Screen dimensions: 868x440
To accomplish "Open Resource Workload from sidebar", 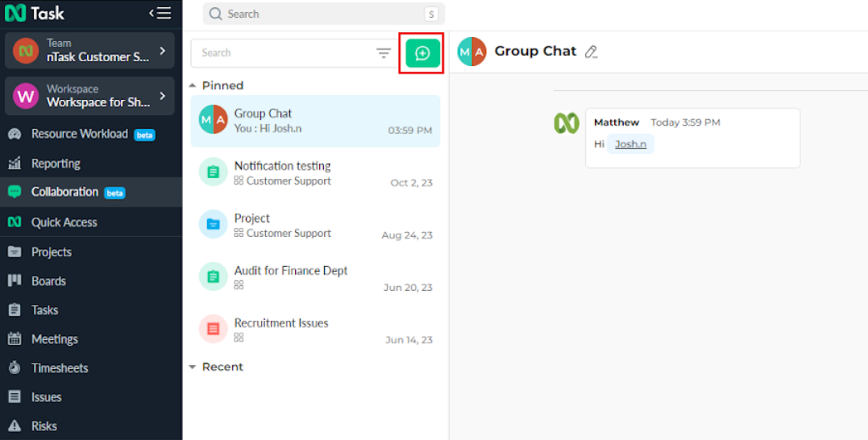I will point(79,134).
